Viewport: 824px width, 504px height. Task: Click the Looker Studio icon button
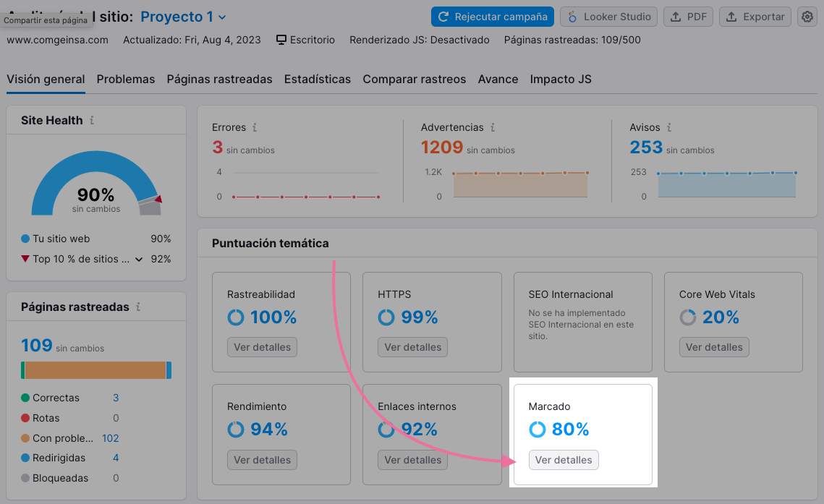(x=571, y=16)
